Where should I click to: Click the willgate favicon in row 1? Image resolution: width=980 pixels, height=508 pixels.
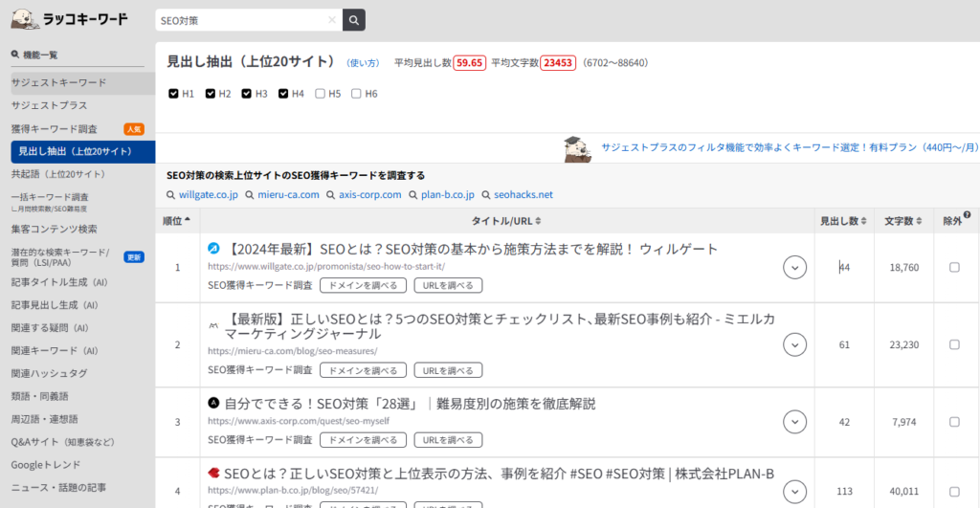pyautogui.click(x=213, y=249)
